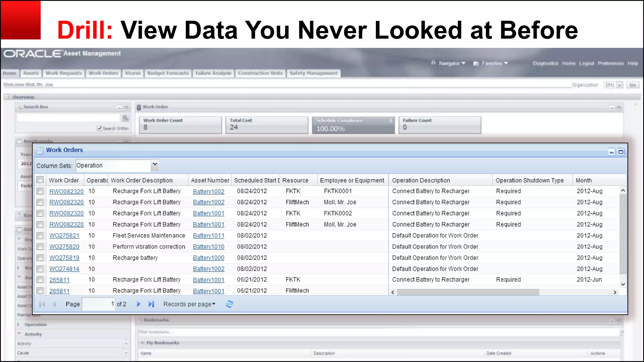644x362 pixels.
Task: Sort by Operation Description column header
Action: point(440,180)
